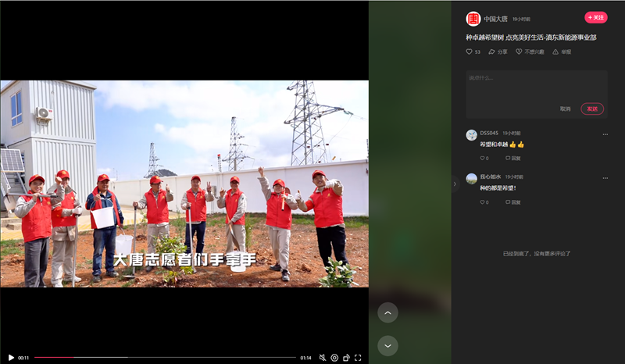
Task: Play the video
Action: click(x=11, y=358)
